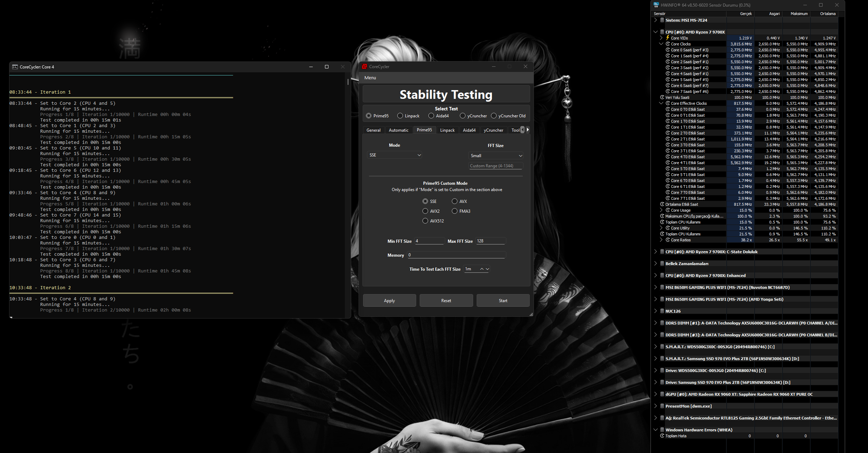
Task: Collapse the CPU [#0]: AMD Ryzen 7 9700X group
Action: click(x=656, y=32)
